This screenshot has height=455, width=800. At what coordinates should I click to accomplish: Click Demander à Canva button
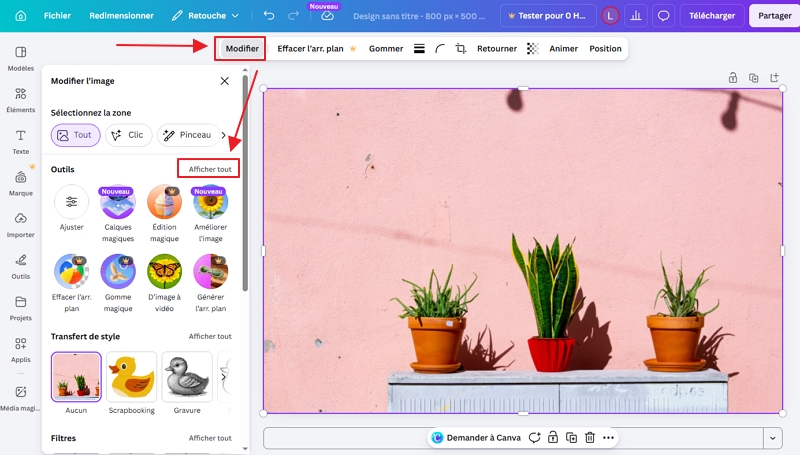(476, 438)
